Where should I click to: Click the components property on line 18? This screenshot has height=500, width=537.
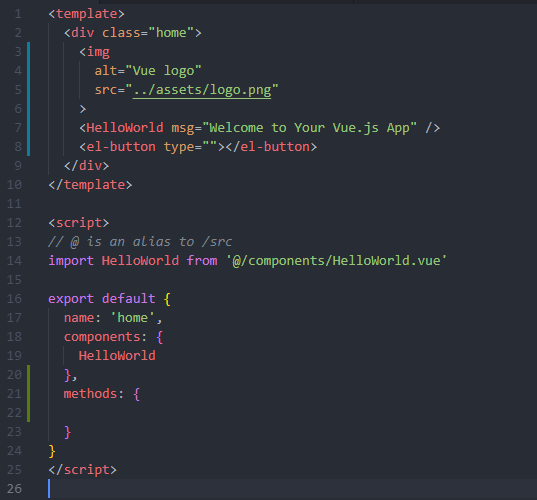click(x=102, y=337)
